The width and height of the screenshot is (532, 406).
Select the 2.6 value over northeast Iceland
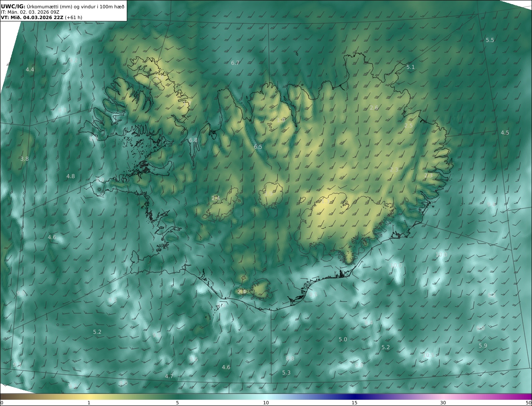coord(374,108)
